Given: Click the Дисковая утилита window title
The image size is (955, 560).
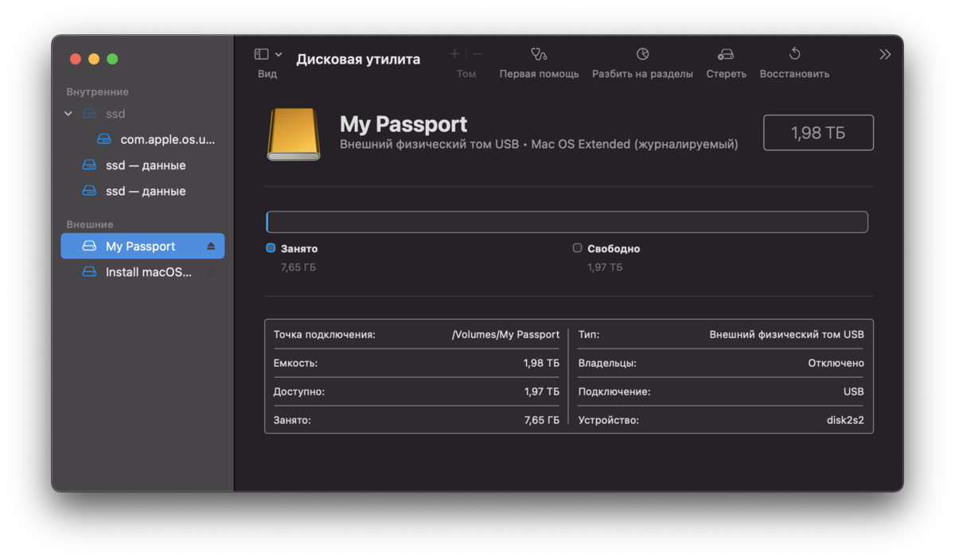Looking at the screenshot, I should pyautogui.click(x=358, y=60).
